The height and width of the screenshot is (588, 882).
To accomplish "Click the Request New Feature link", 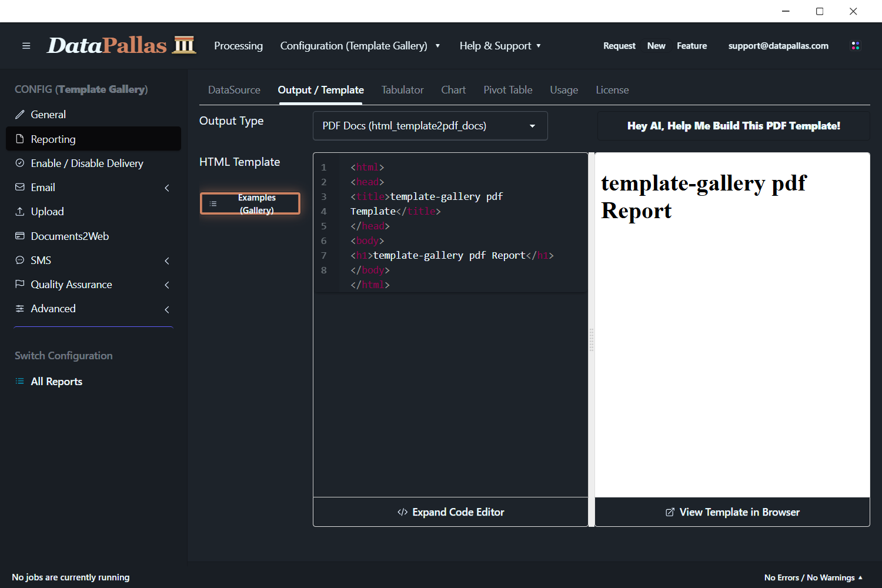I will (655, 46).
